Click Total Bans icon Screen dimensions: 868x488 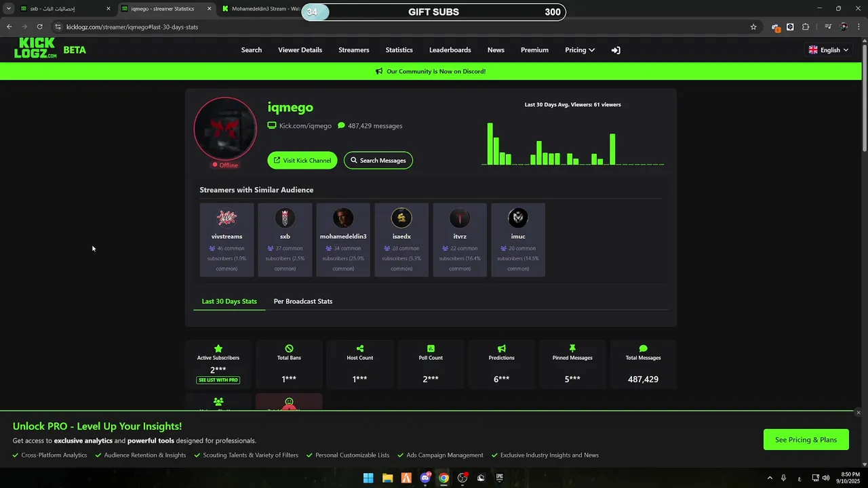click(x=289, y=348)
